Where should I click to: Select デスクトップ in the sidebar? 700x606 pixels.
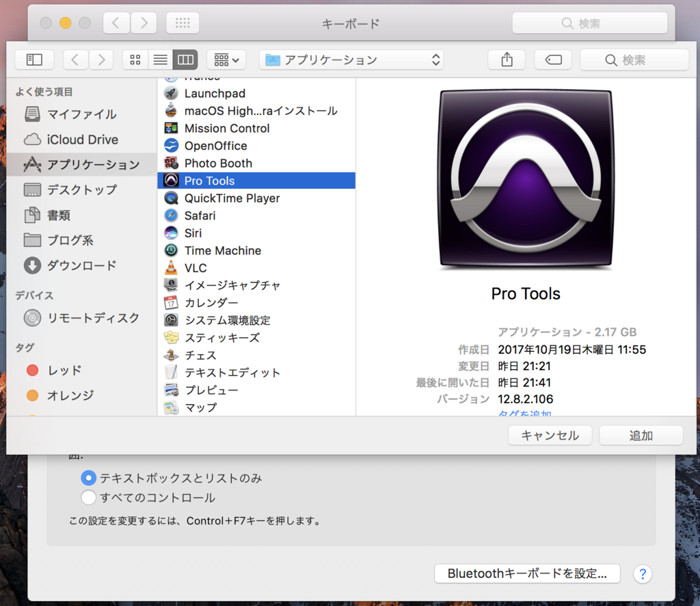point(82,189)
